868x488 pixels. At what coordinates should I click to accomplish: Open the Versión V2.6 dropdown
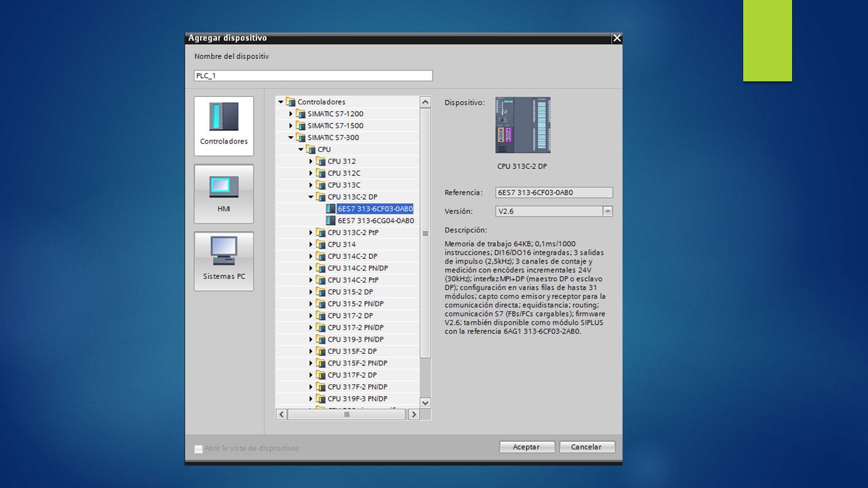pos(608,211)
